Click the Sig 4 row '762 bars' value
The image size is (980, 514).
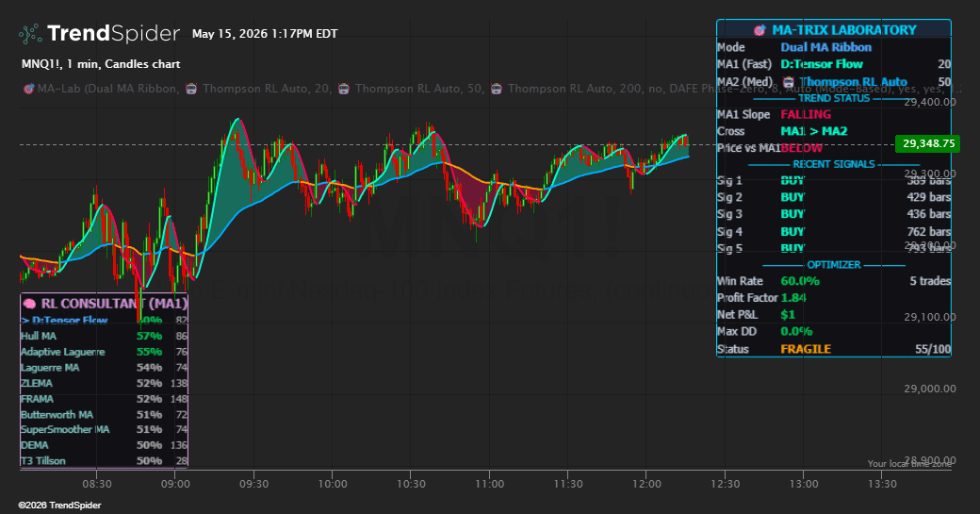coord(929,231)
